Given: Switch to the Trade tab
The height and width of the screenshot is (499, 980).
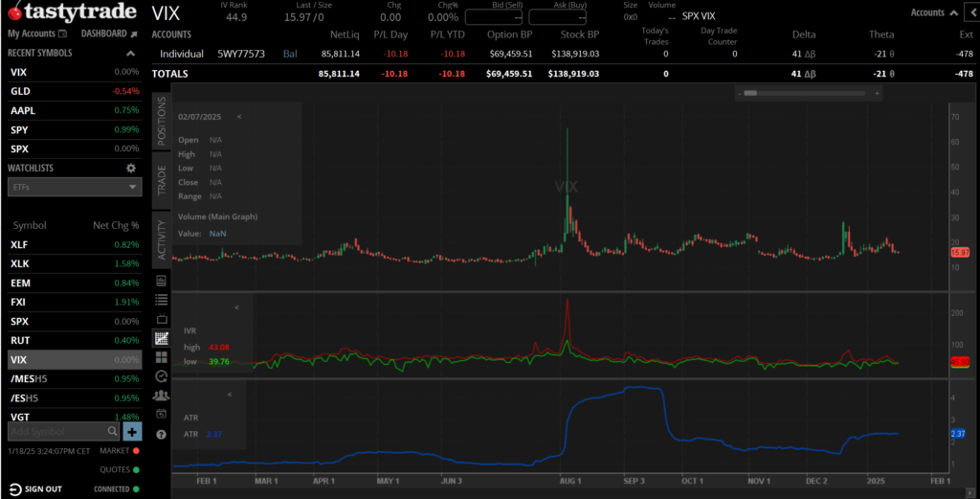Looking at the screenshot, I should 161,179.
